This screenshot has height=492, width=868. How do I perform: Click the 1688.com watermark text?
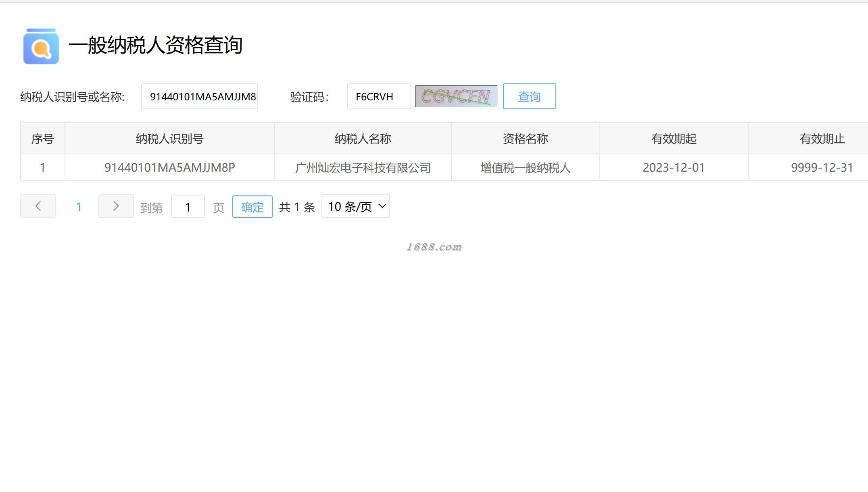pos(434,247)
